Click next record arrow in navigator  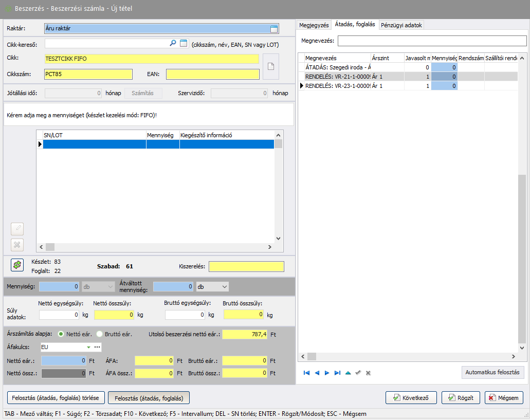click(x=327, y=373)
